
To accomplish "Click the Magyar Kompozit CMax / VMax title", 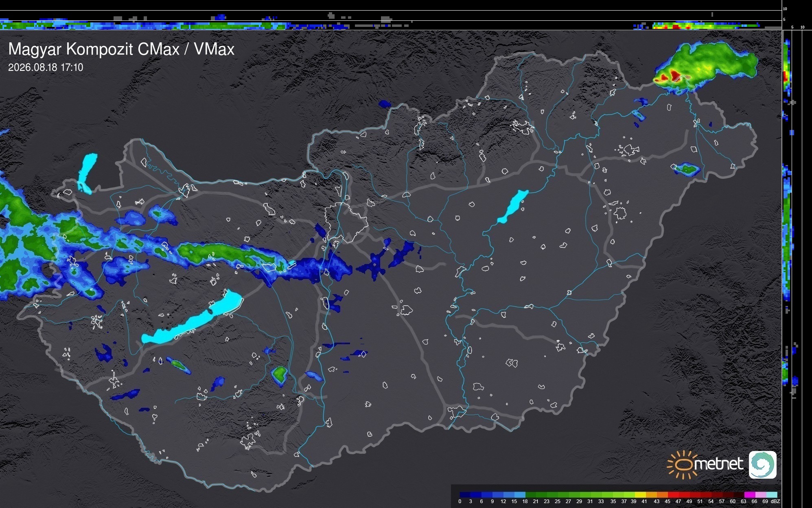I will pyautogui.click(x=121, y=49).
